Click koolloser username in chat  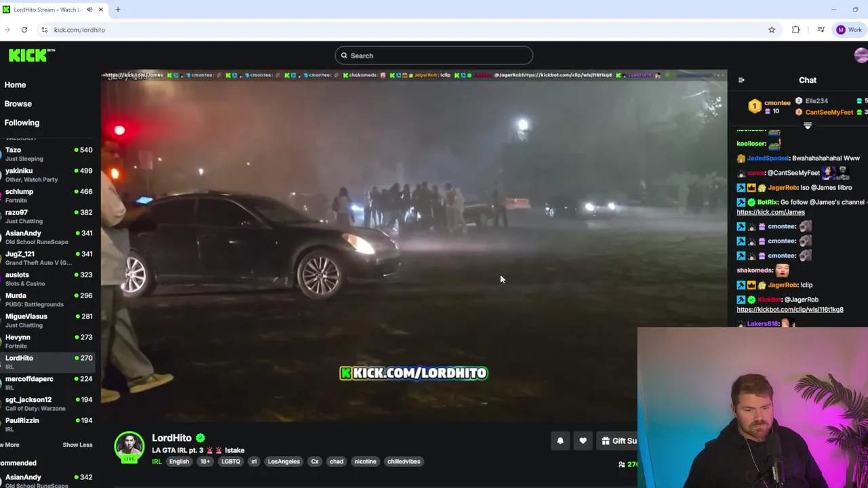[751, 144]
